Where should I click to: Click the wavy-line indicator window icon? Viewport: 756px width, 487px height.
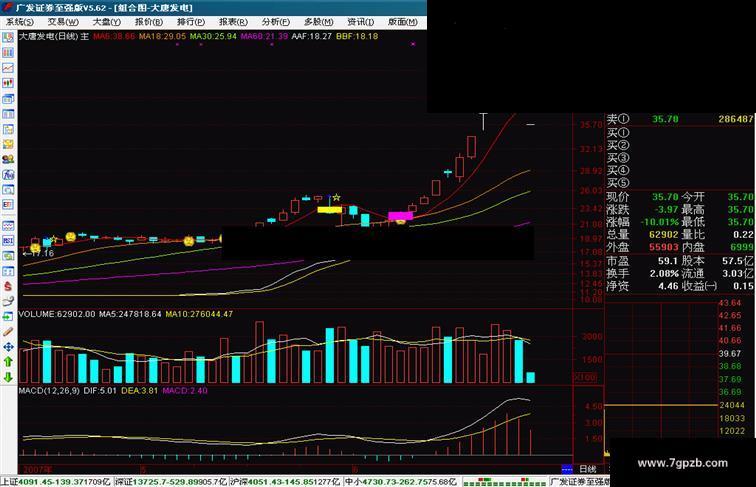(x=8, y=225)
